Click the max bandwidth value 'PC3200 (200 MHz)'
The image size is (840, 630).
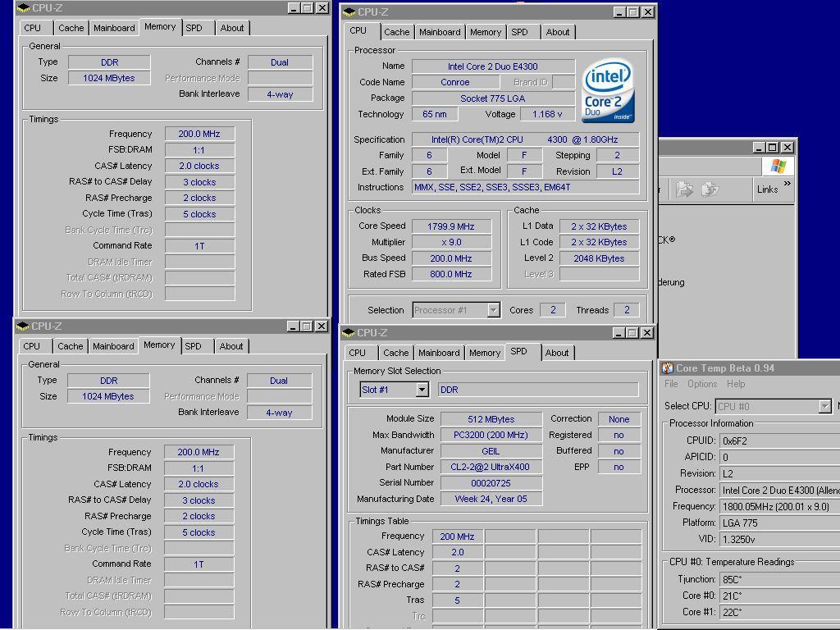point(491,435)
